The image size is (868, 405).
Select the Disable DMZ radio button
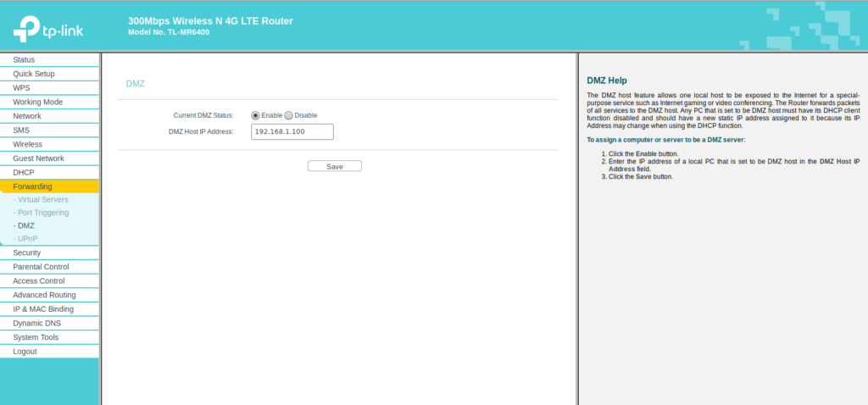click(288, 115)
